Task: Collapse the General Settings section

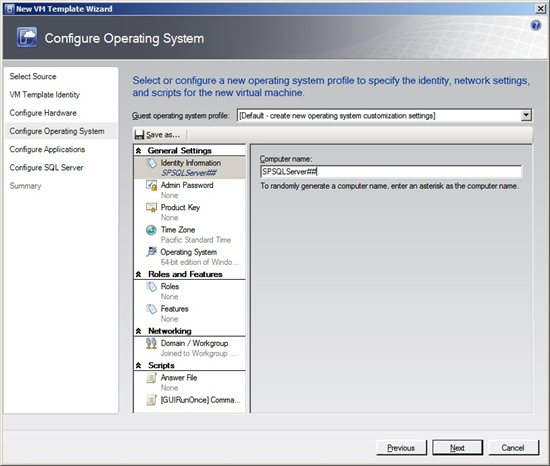Action: (x=139, y=151)
